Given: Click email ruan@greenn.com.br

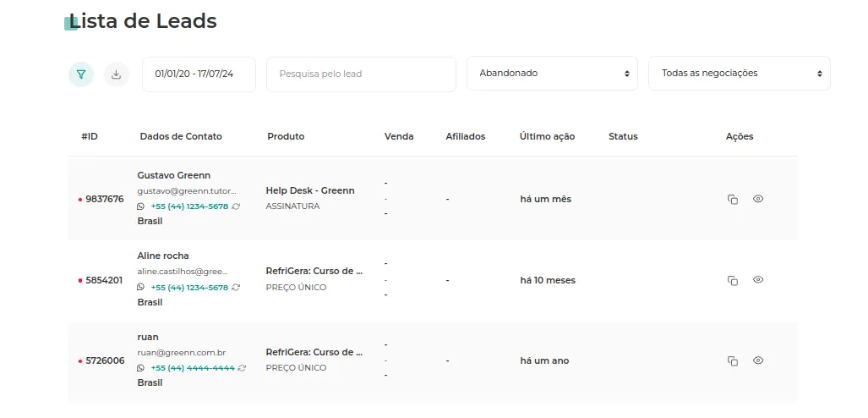Looking at the screenshot, I should point(182,353).
